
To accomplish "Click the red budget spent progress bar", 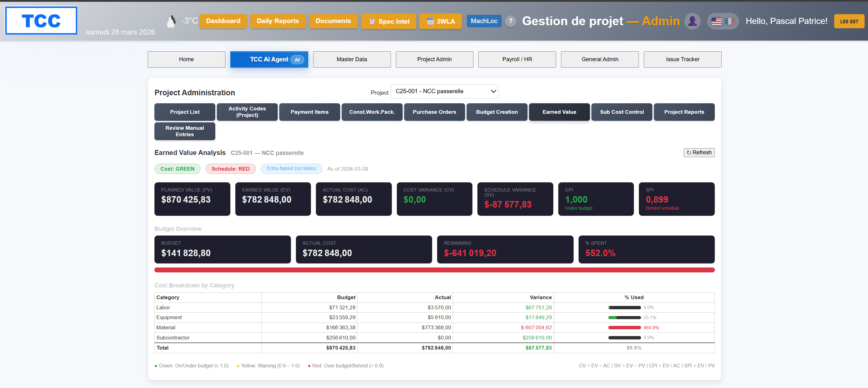I will click(x=434, y=270).
